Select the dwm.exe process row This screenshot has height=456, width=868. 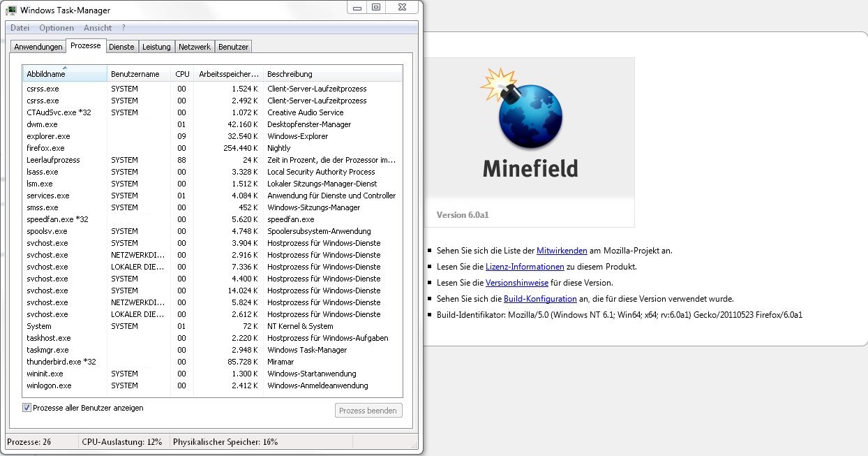point(212,124)
